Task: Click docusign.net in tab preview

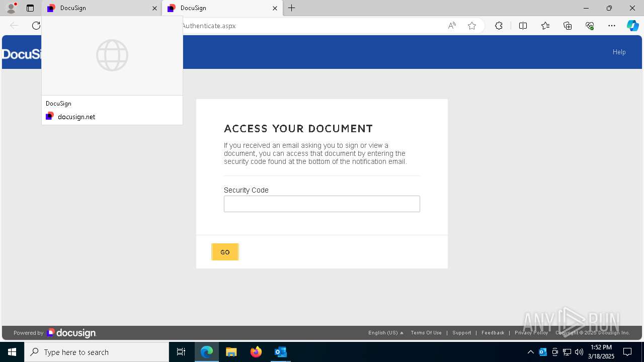Action: click(x=76, y=117)
